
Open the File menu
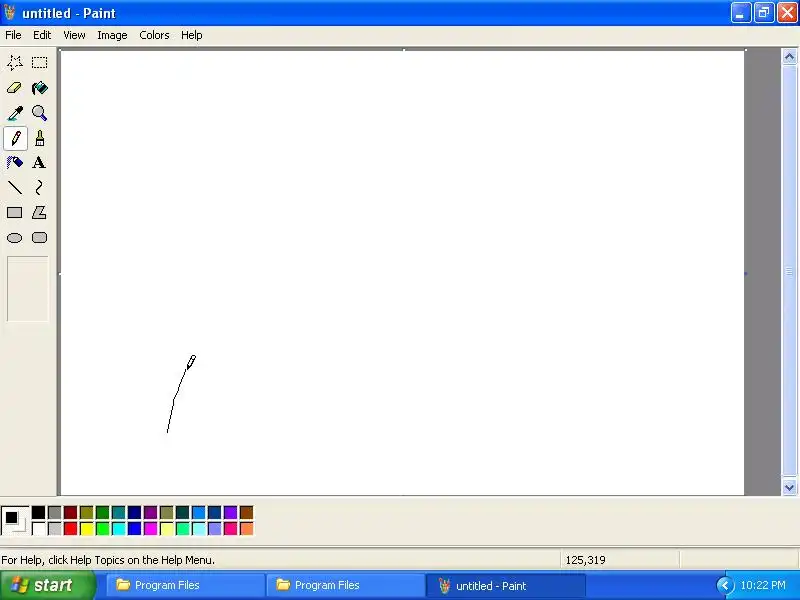pyautogui.click(x=13, y=35)
